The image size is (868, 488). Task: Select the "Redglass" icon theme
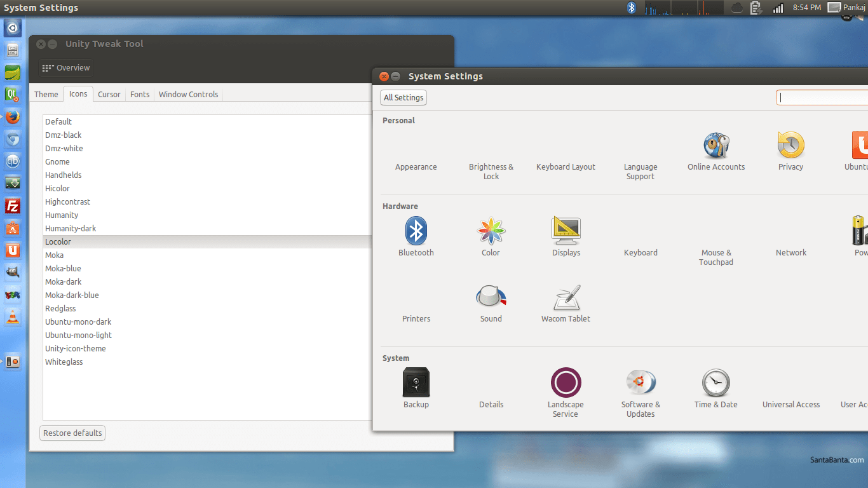point(207,308)
